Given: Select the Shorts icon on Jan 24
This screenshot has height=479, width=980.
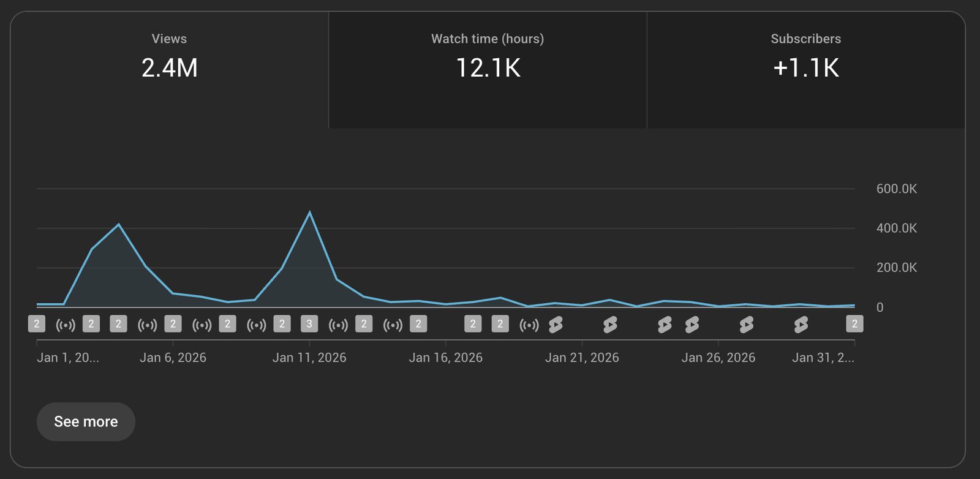Looking at the screenshot, I should click(665, 325).
